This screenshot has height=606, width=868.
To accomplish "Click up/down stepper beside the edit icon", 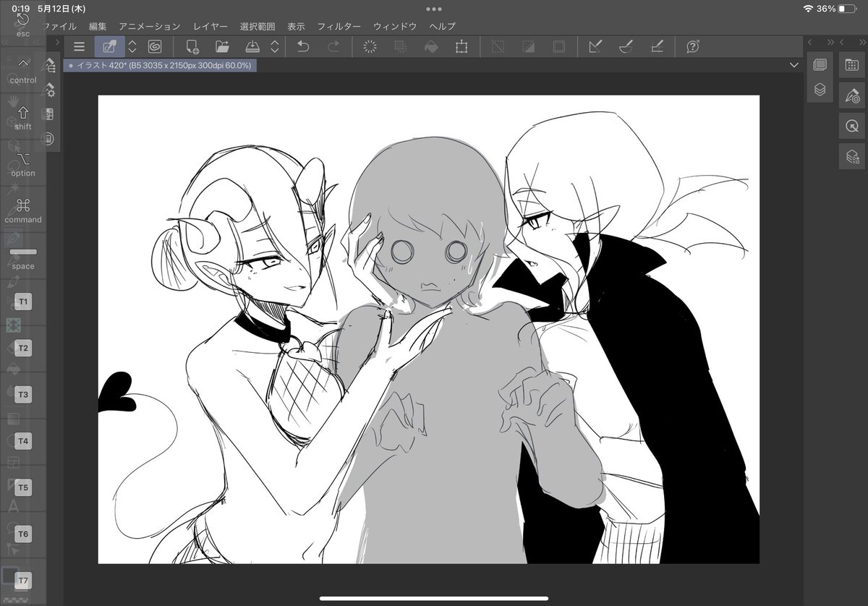I will coord(132,47).
